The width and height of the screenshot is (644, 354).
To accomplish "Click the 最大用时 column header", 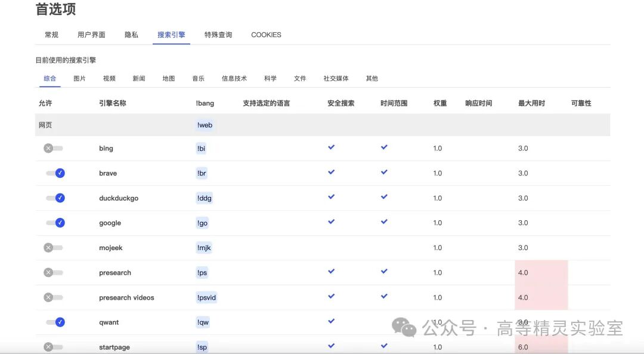I will (x=531, y=103).
